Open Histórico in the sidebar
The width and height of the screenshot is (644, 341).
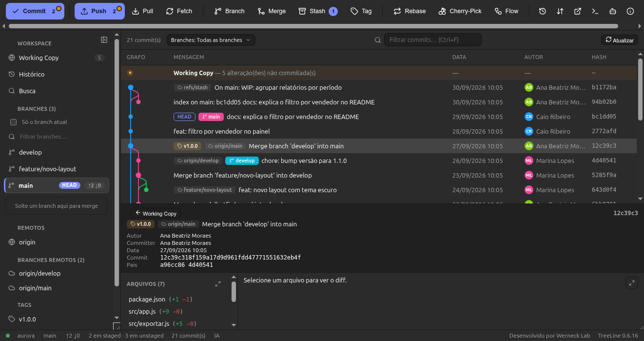pyautogui.click(x=57, y=74)
